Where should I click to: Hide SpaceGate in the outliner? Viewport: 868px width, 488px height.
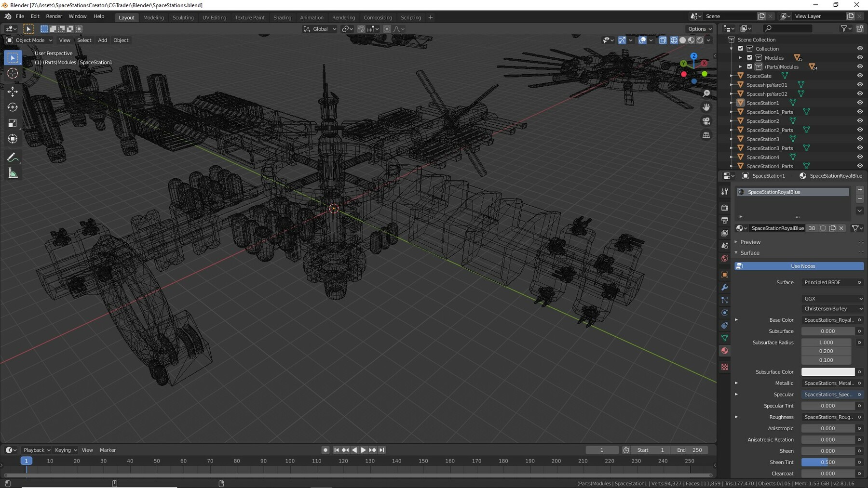click(859, 76)
